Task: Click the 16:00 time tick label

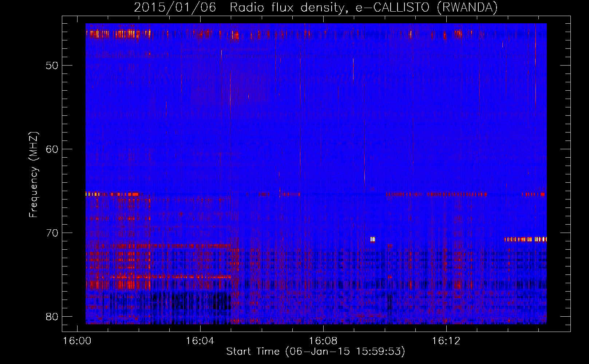Action: coord(77,341)
